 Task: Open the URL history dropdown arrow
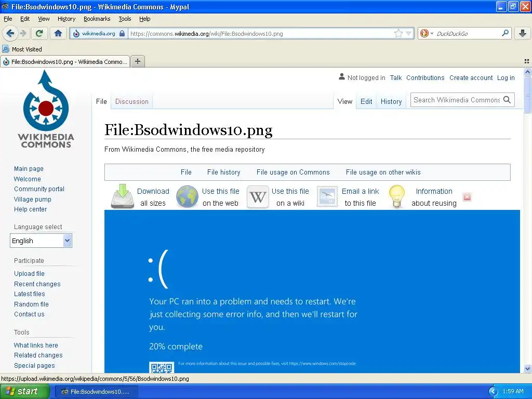(408, 33)
